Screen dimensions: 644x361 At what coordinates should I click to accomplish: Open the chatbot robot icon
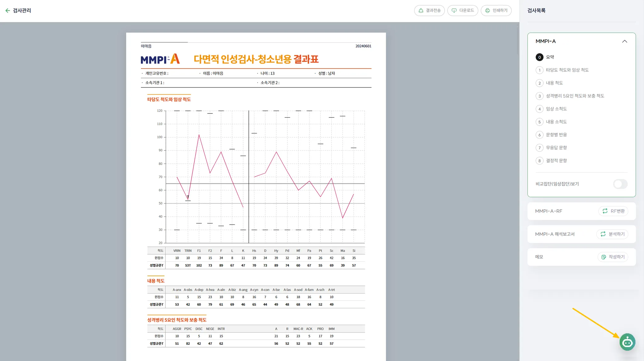(x=627, y=342)
